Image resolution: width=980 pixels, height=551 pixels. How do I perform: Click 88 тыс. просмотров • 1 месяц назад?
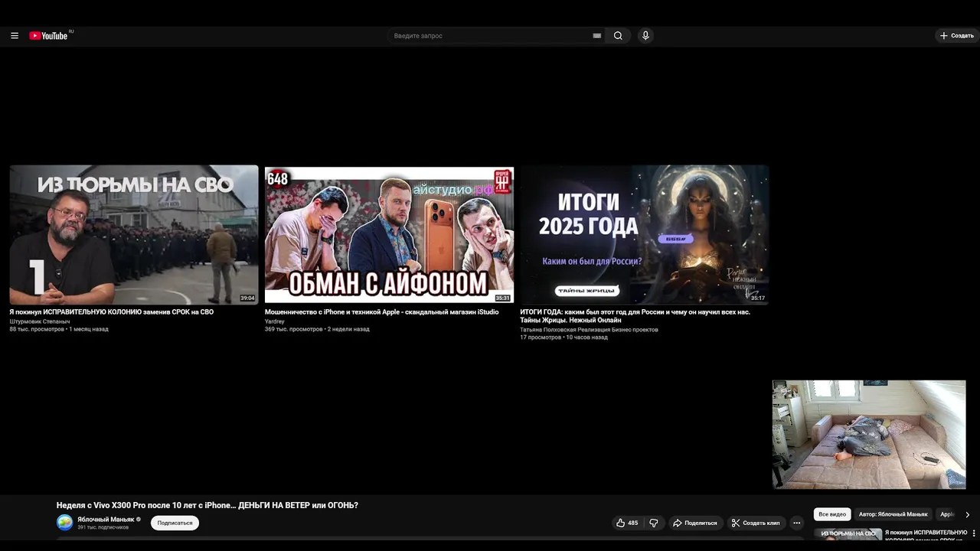[59, 329]
